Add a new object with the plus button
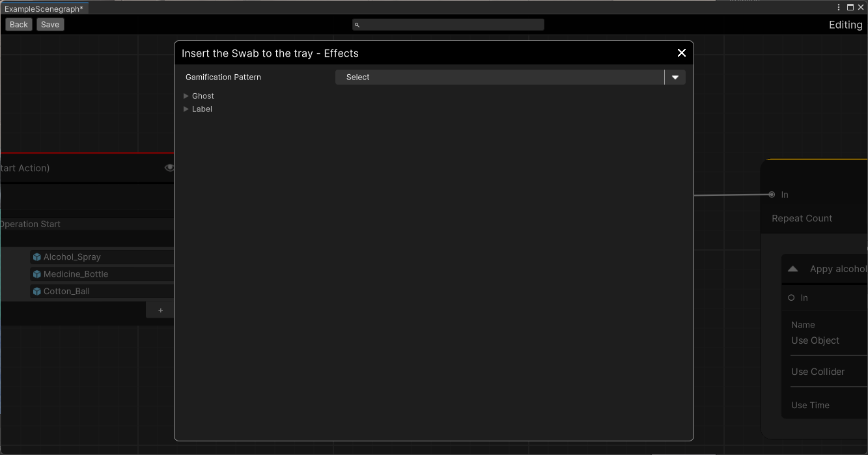The height and width of the screenshot is (455, 868). coord(160,310)
